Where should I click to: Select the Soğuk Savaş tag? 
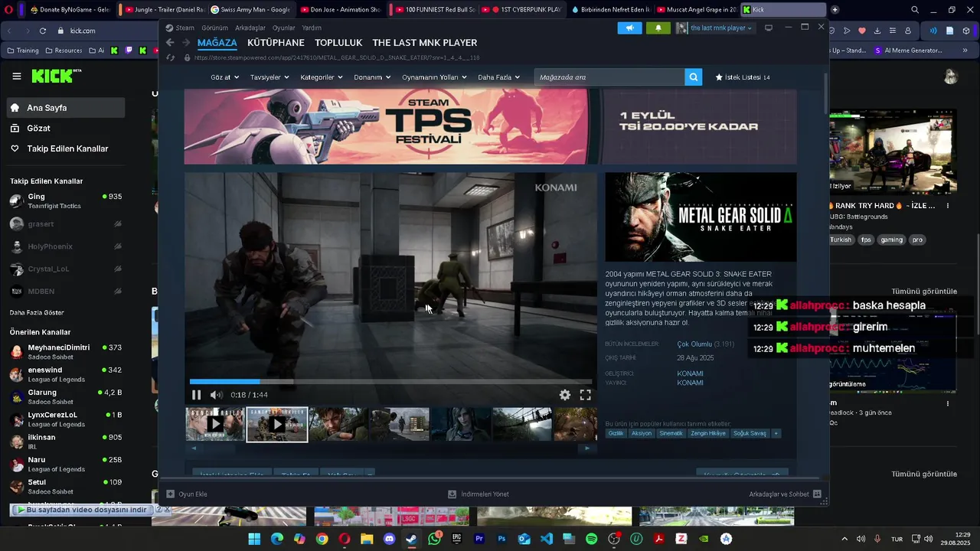tap(750, 433)
